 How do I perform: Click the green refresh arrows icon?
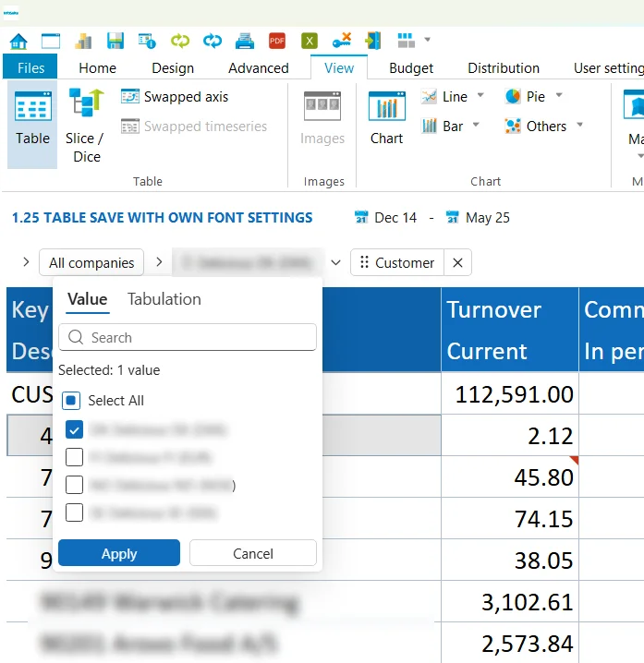[x=180, y=42]
